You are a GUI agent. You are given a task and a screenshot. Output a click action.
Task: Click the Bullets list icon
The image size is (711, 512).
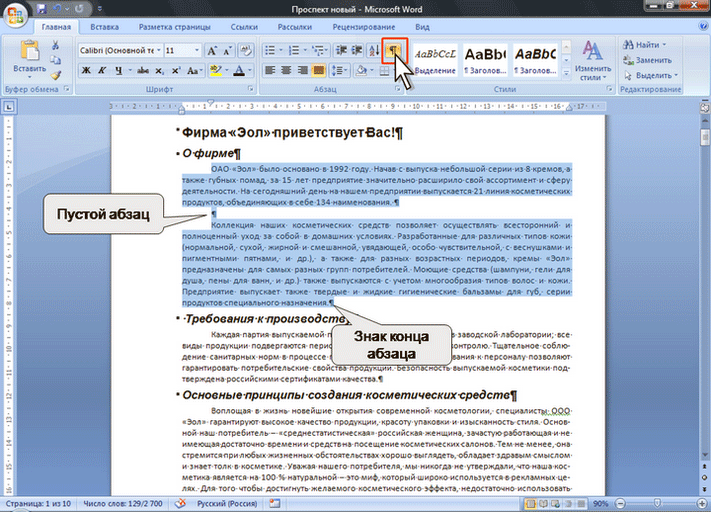[270, 50]
